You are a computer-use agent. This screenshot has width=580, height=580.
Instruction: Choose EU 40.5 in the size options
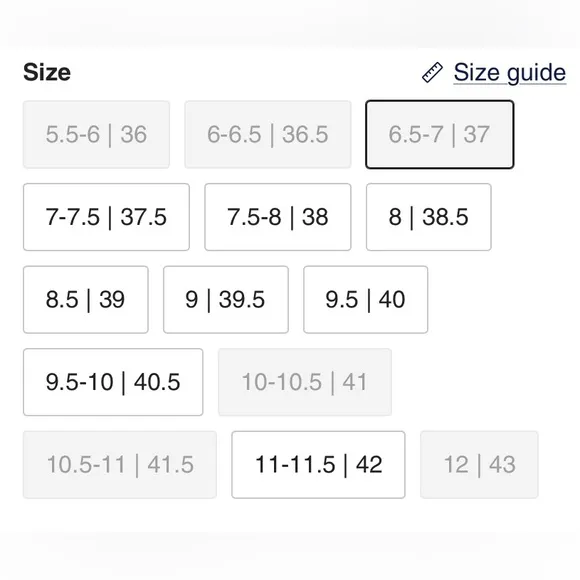[113, 382]
